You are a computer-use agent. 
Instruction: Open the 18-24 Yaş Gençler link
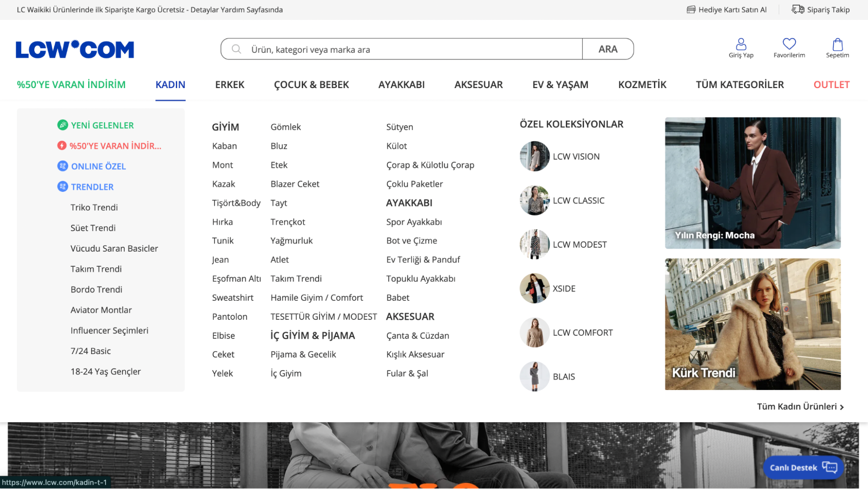106,371
